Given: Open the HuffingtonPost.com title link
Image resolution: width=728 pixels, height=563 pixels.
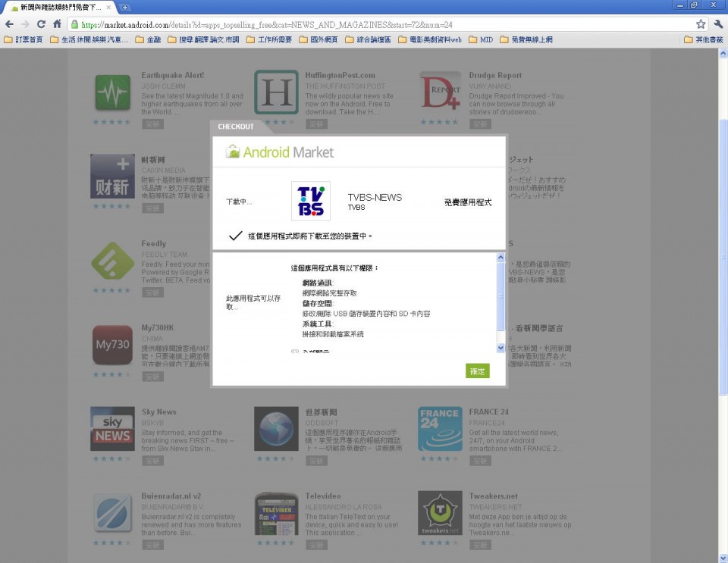Looking at the screenshot, I should coord(340,75).
